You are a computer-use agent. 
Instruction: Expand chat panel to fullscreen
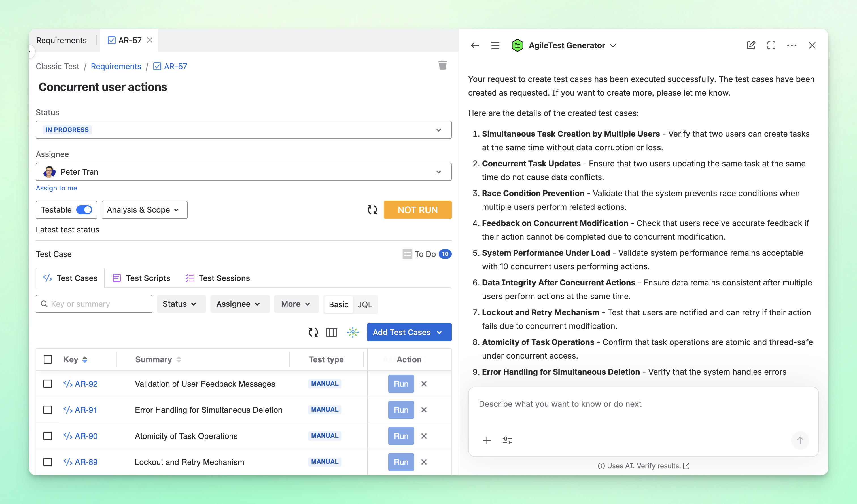tap(771, 45)
